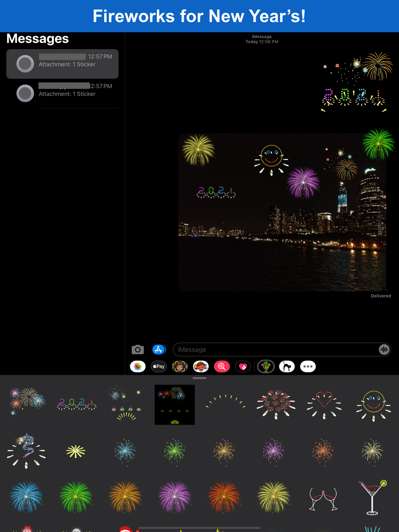Select the large blue firework sticker
Image resolution: width=399 pixels, height=532 pixels.
point(26,497)
